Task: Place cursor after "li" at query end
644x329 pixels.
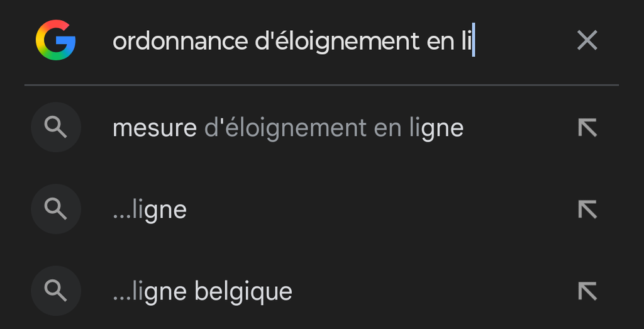Action: click(x=474, y=42)
